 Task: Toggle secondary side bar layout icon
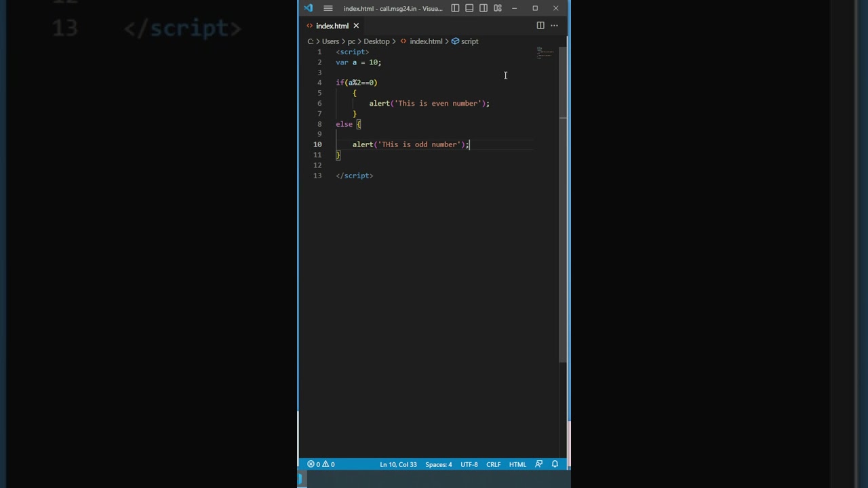click(x=484, y=8)
